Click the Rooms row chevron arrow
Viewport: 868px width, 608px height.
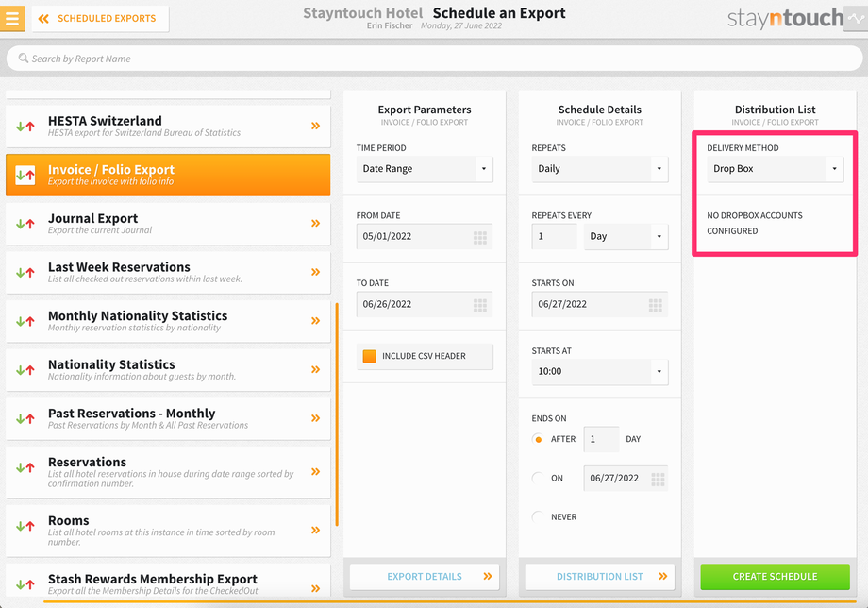[315, 531]
